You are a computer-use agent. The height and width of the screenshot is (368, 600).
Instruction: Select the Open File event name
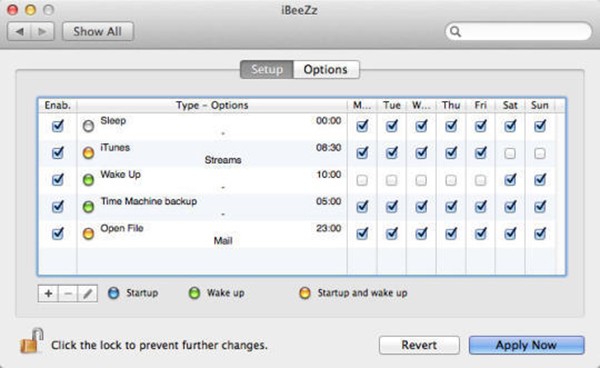122,228
